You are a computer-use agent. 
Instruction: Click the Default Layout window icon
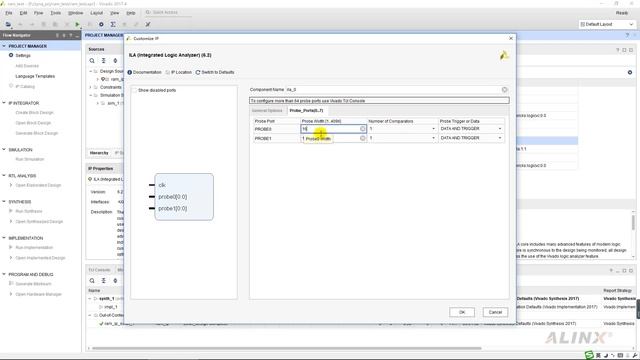coord(582,24)
